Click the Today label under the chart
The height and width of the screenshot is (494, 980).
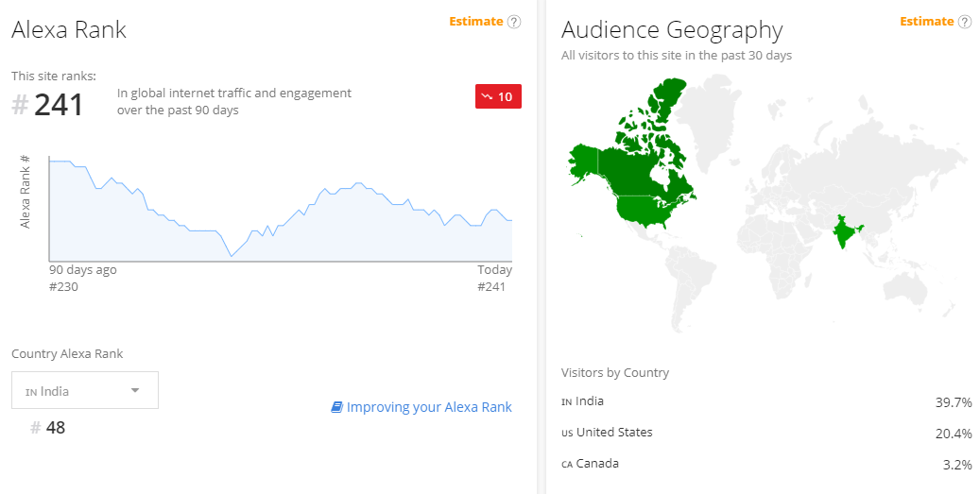coord(495,270)
